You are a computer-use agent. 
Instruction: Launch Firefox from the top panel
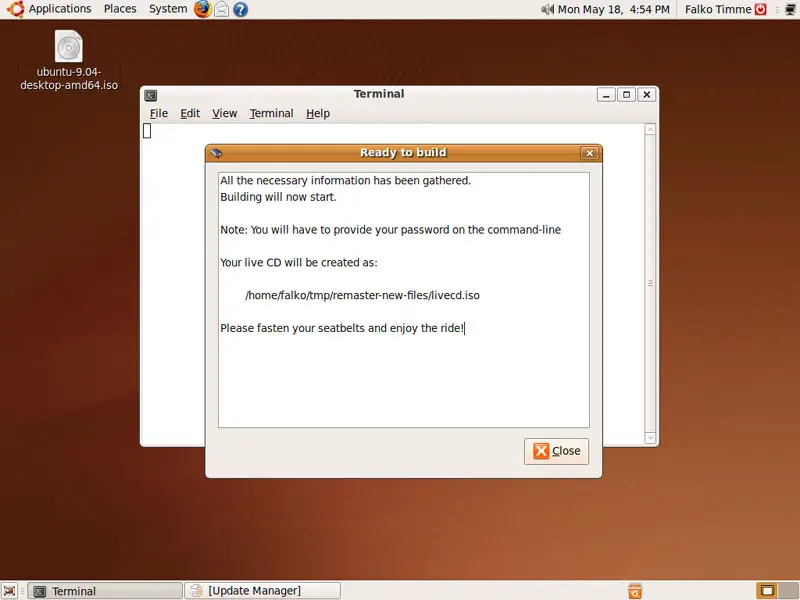(x=203, y=9)
